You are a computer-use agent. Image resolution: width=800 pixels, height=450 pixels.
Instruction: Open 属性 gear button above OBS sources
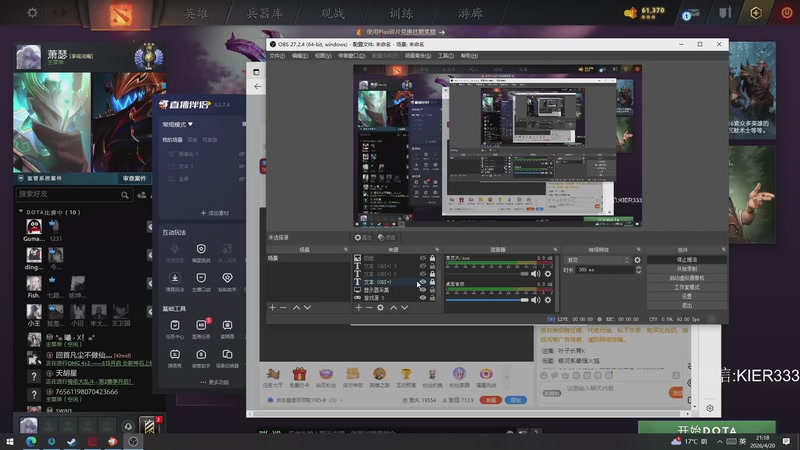tap(363, 237)
